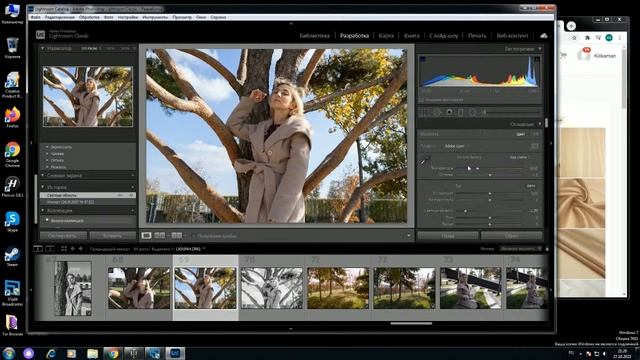Go back to previous photo arrow
This screenshot has width=640, height=360.
pyautogui.click(x=72, y=249)
